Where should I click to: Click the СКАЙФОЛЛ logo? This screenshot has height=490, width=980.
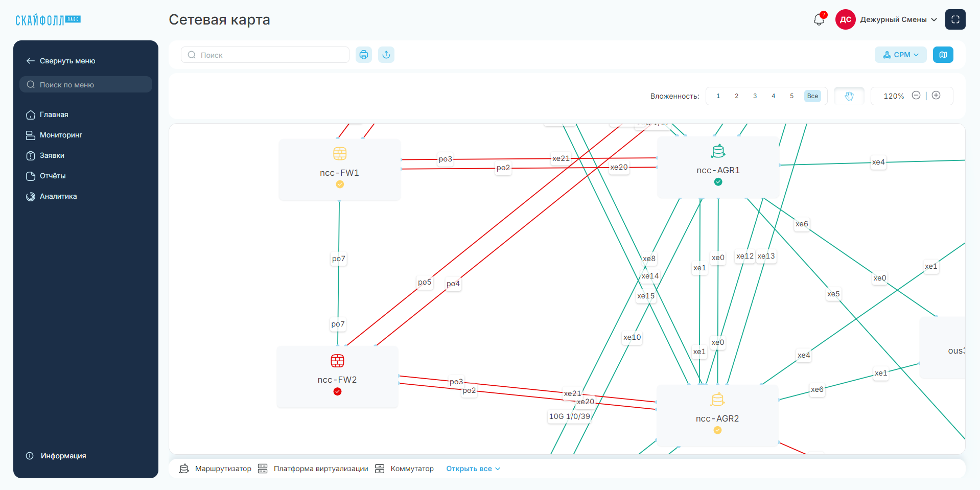click(x=48, y=20)
